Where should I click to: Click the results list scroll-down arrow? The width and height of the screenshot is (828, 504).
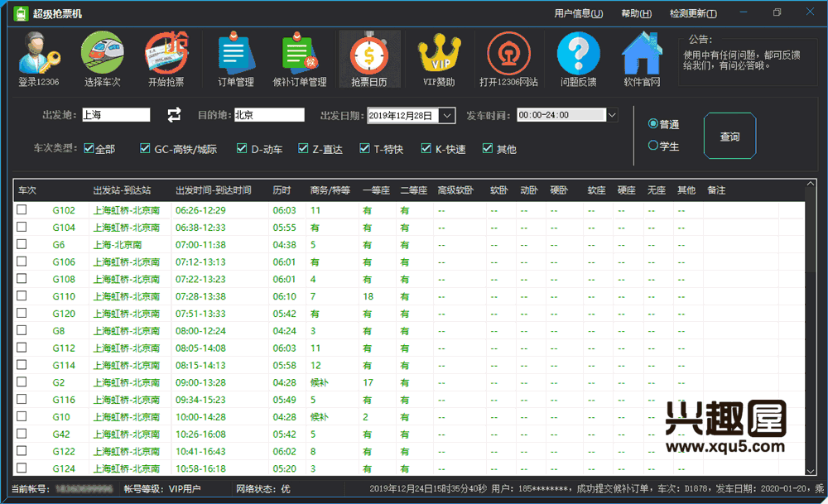(x=811, y=471)
